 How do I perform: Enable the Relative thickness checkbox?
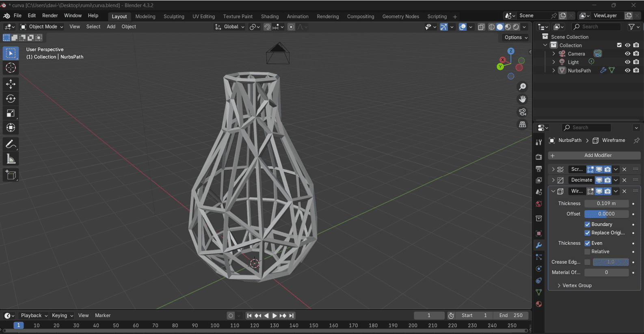pyautogui.click(x=587, y=252)
